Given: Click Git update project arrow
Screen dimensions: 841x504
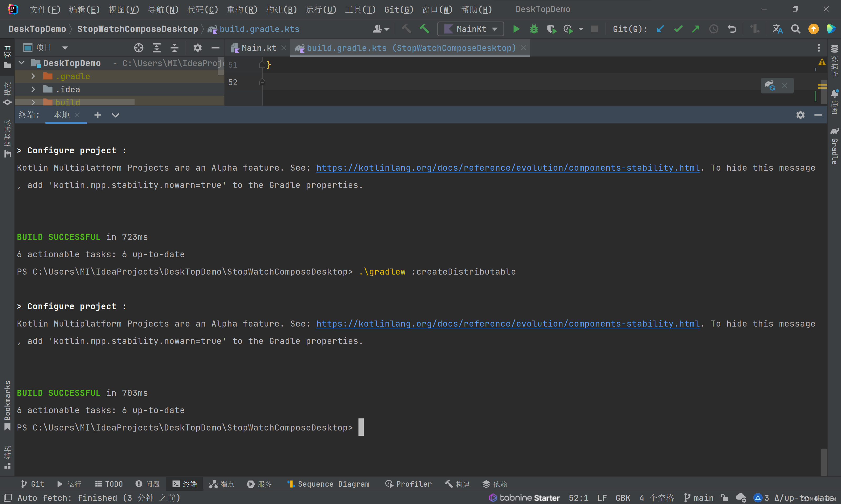Looking at the screenshot, I should click(660, 29).
